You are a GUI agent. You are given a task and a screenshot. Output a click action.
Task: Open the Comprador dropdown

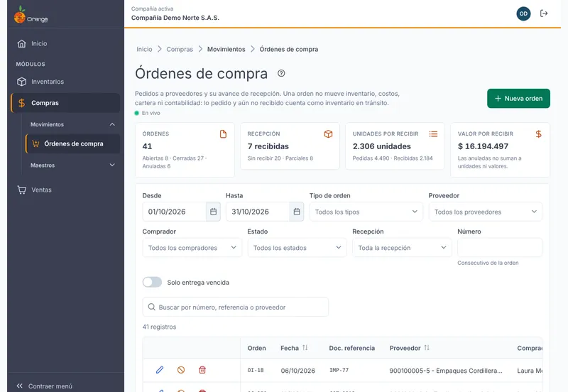(x=192, y=248)
